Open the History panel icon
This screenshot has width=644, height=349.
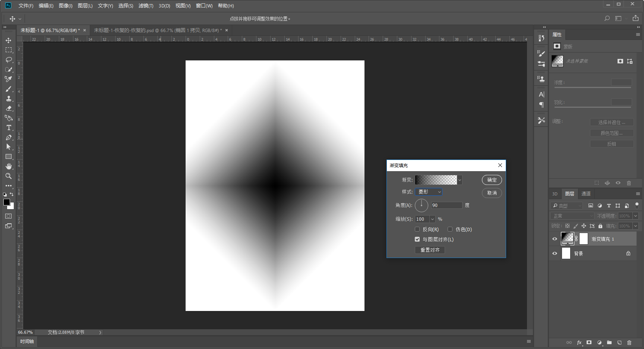tap(541, 38)
